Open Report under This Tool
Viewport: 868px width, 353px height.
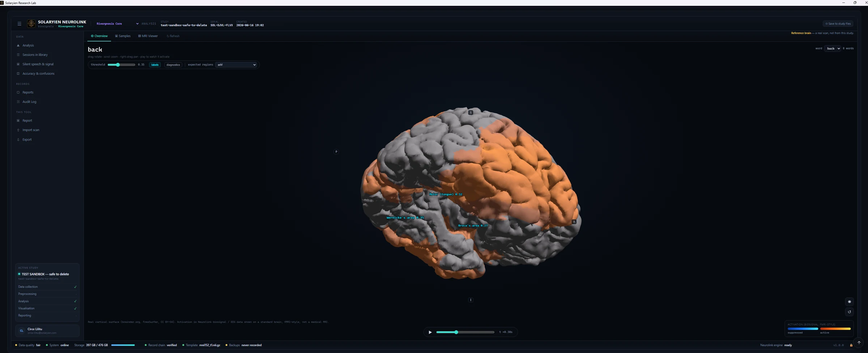(27, 121)
